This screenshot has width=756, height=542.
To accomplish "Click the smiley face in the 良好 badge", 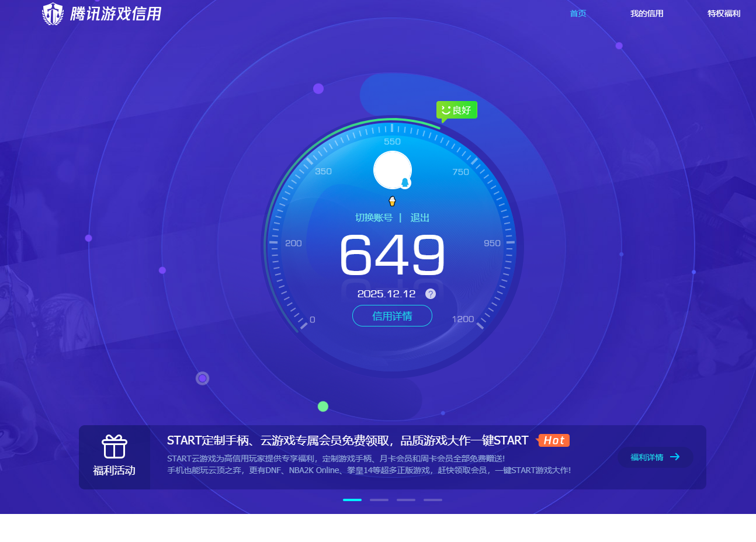I will coord(446,110).
